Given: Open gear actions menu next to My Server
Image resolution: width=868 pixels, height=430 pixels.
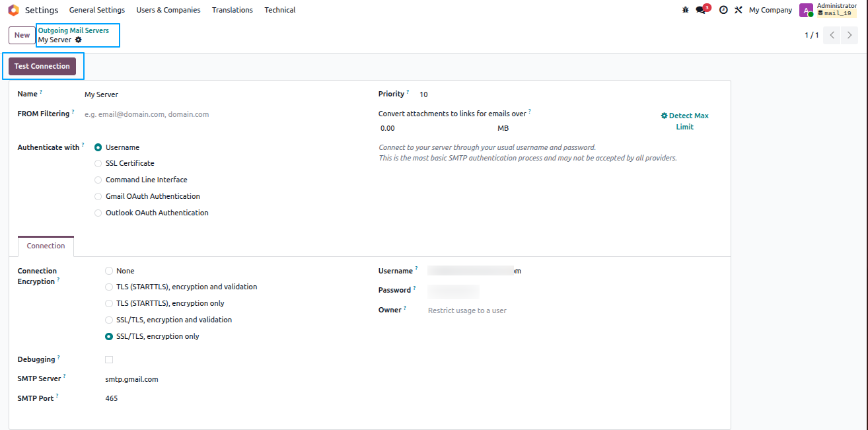Looking at the screenshot, I should [x=78, y=40].
